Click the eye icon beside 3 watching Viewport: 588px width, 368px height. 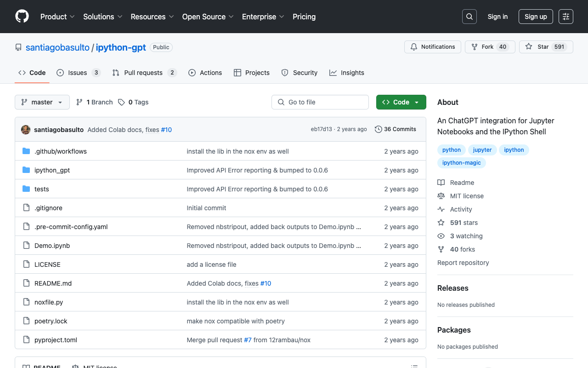tap(441, 236)
